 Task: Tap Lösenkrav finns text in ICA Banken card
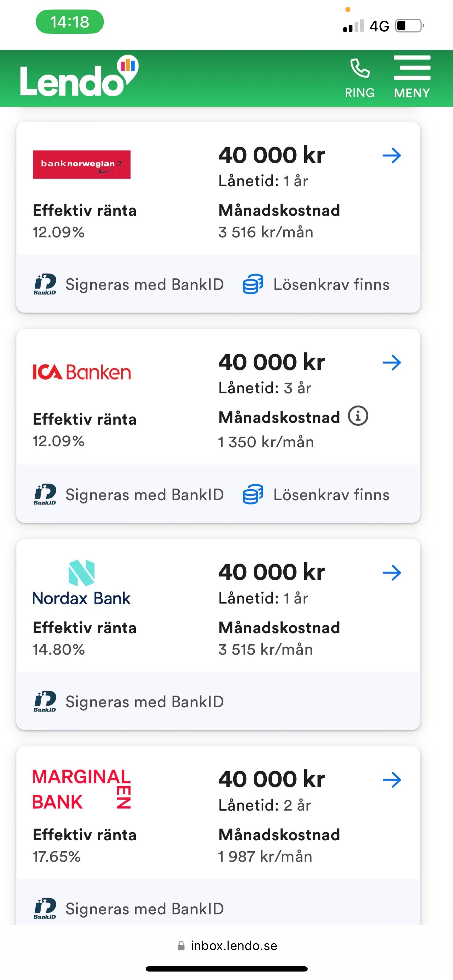pos(331,495)
